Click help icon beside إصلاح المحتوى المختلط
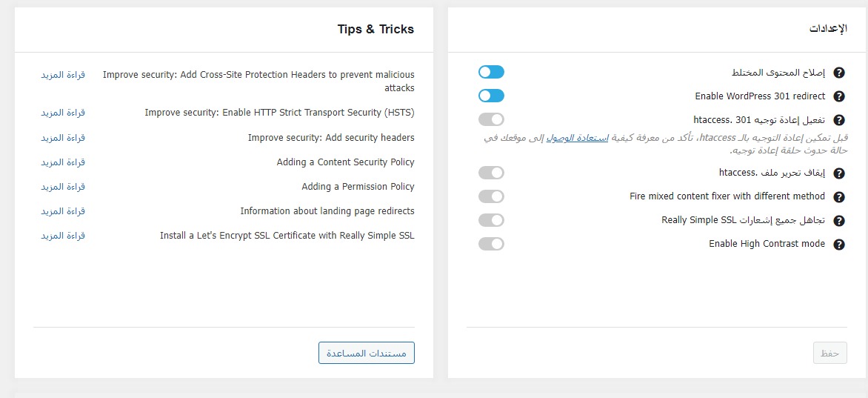The height and width of the screenshot is (398, 868). (839, 73)
